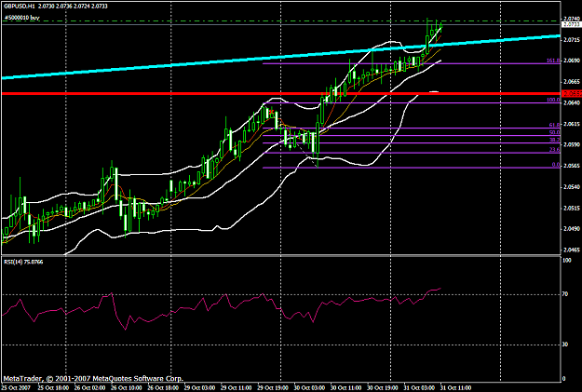The height and width of the screenshot is (392, 582).
Task: Click the '30 Oct 11:00' time label
Action: pos(345,387)
